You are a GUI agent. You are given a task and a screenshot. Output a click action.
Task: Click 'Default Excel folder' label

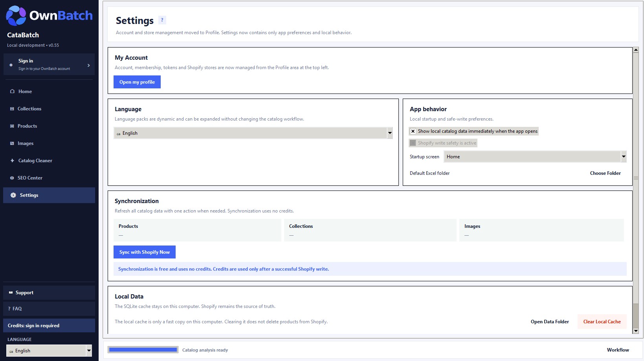tap(429, 173)
